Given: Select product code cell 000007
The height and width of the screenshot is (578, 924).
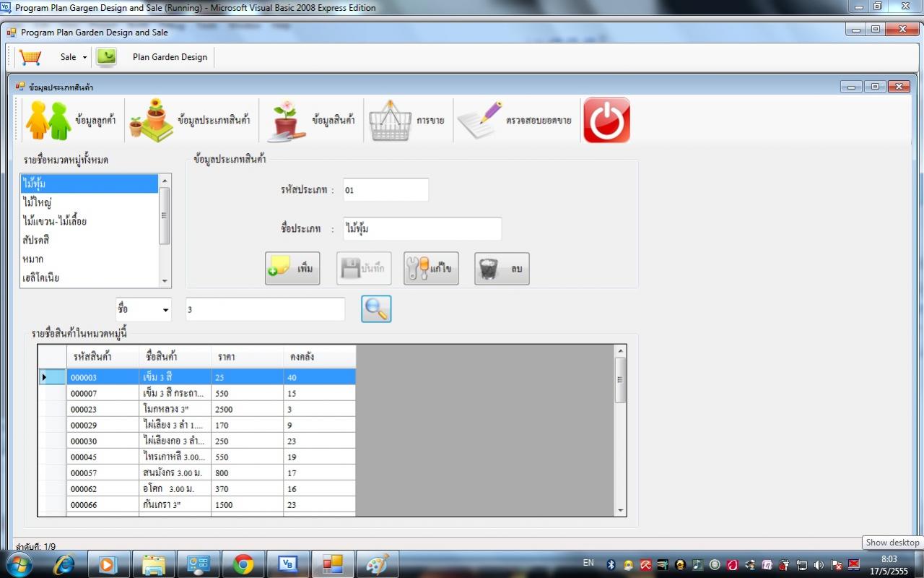Looking at the screenshot, I should tap(103, 393).
